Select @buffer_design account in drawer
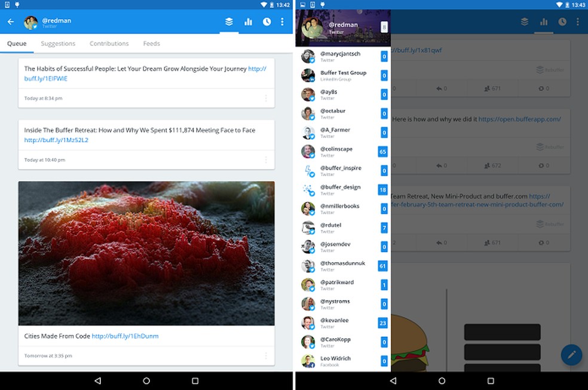Screen dimensions: 588x390 [x=343, y=190]
